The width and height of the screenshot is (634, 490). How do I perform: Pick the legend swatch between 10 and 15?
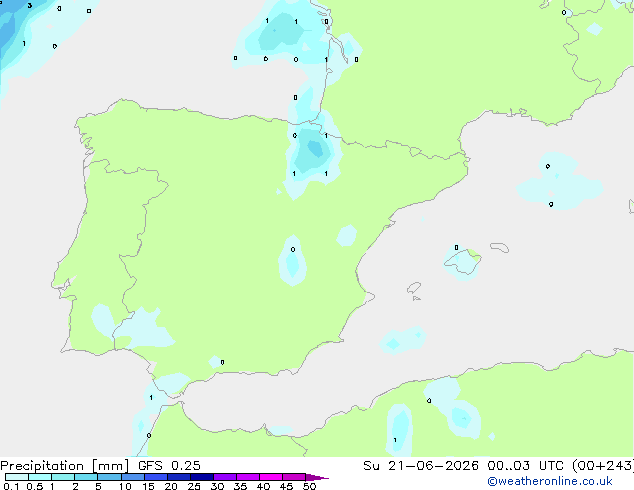(x=132, y=477)
